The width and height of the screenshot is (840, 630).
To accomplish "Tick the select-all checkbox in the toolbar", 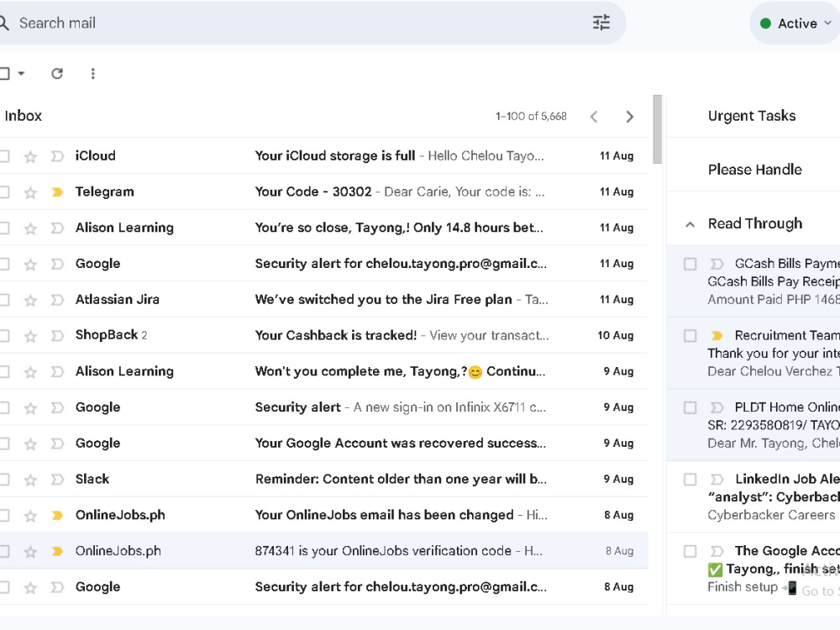I will point(4,73).
